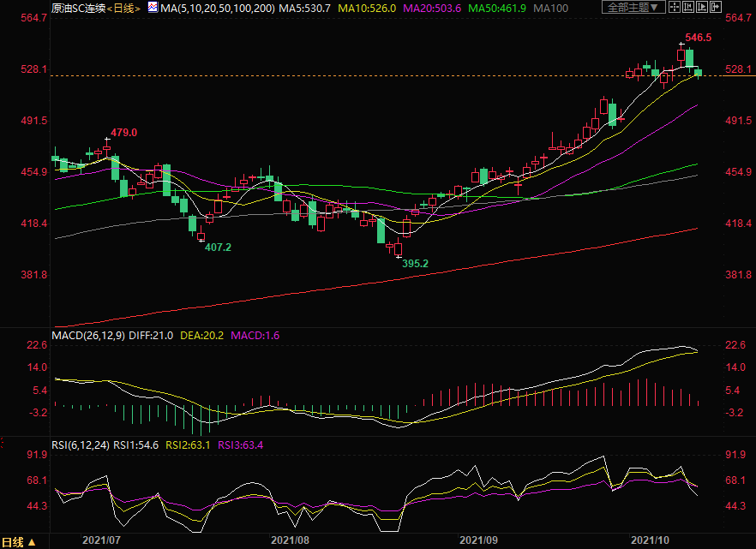
Task: Click the 546.5 high price marker
Action: pos(699,39)
